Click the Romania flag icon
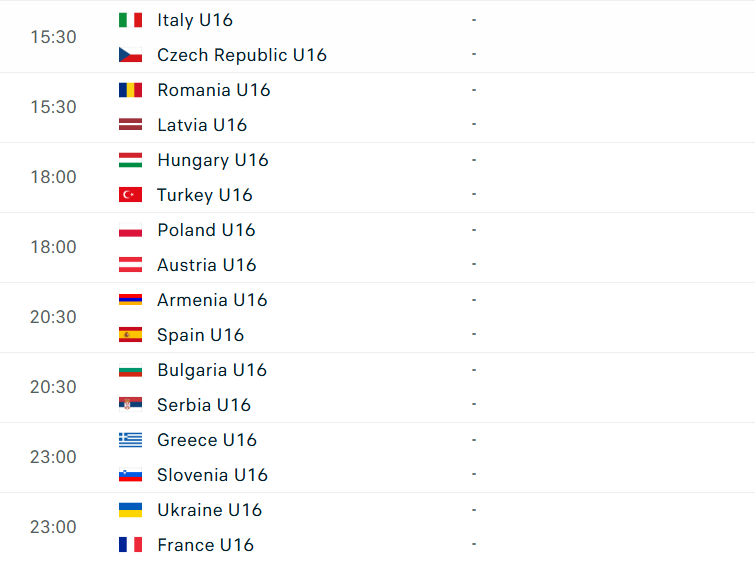Image resolution: width=755 pixels, height=562 pixels. pyautogui.click(x=130, y=90)
